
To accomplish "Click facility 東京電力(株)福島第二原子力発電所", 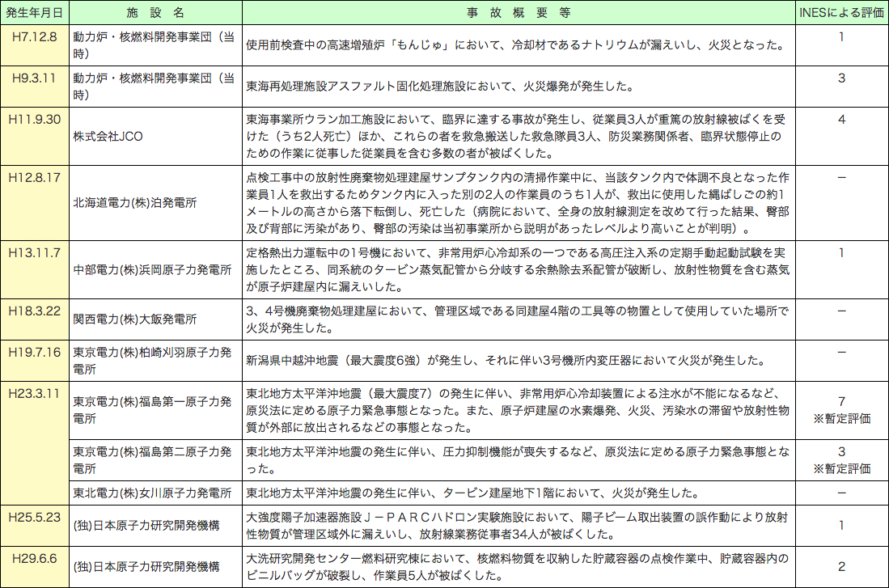I will tap(153, 460).
